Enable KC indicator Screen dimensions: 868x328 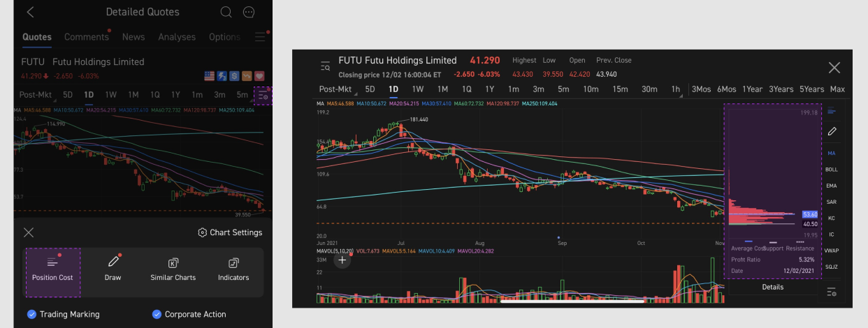(x=832, y=218)
